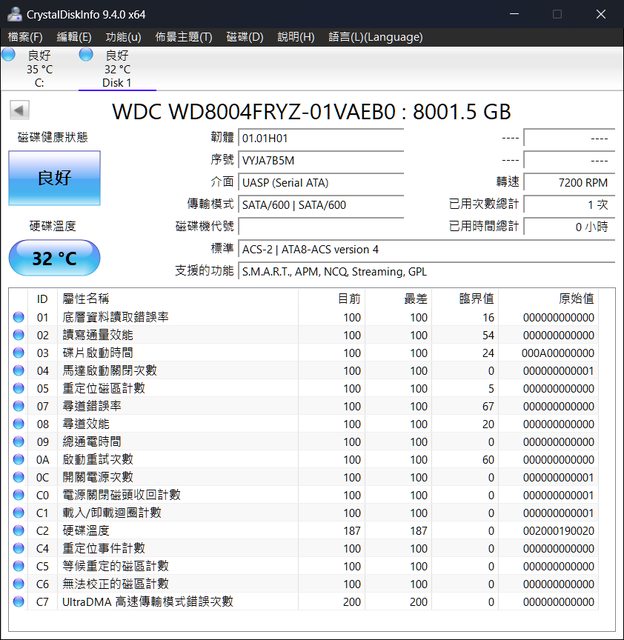Click the status orb for the 硬碟溫度 row
Image resolution: width=624 pixels, height=640 pixels.
click(x=18, y=530)
